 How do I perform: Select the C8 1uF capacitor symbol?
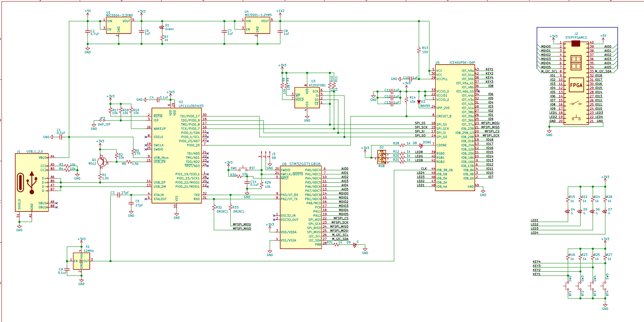click(281, 31)
